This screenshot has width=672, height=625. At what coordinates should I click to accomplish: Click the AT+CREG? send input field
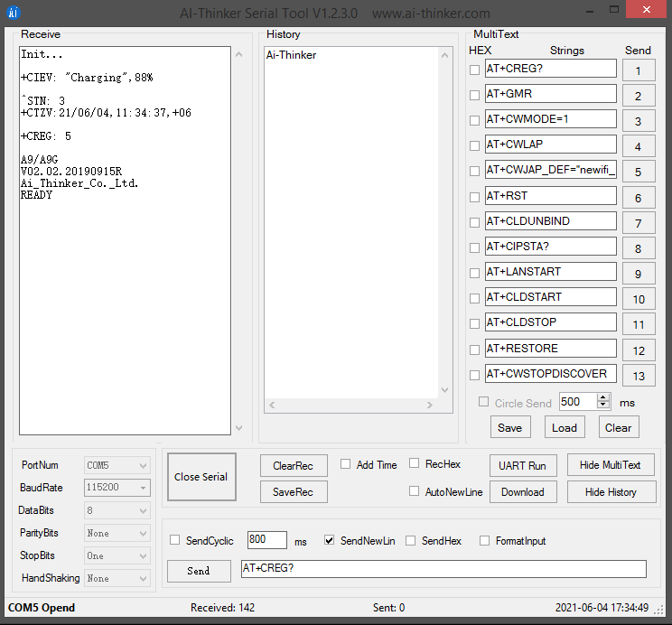443,568
